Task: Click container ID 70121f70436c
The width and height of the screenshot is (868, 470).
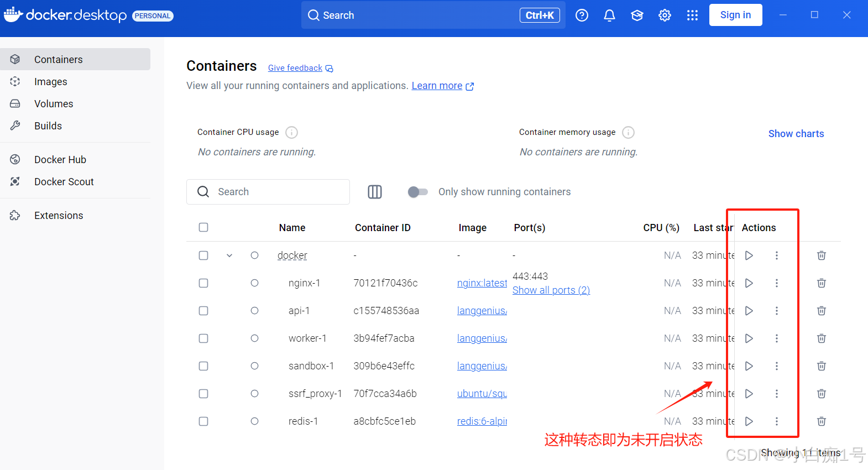Action: tap(385, 283)
